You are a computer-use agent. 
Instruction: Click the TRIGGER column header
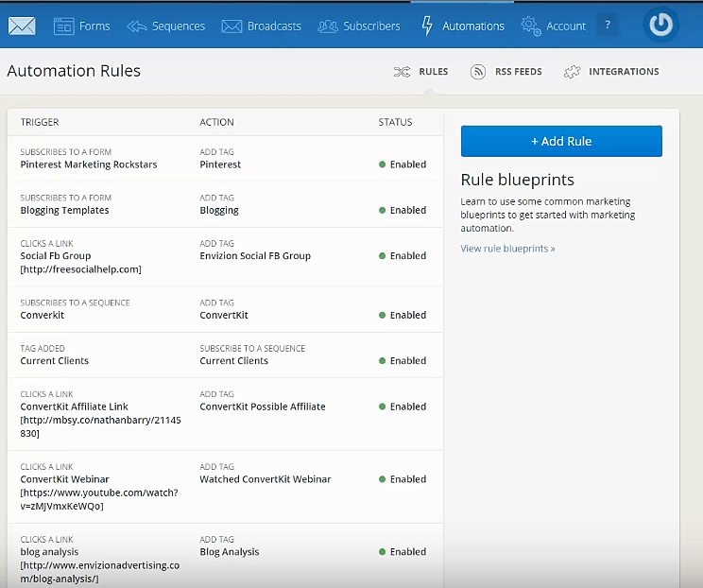[x=40, y=123]
